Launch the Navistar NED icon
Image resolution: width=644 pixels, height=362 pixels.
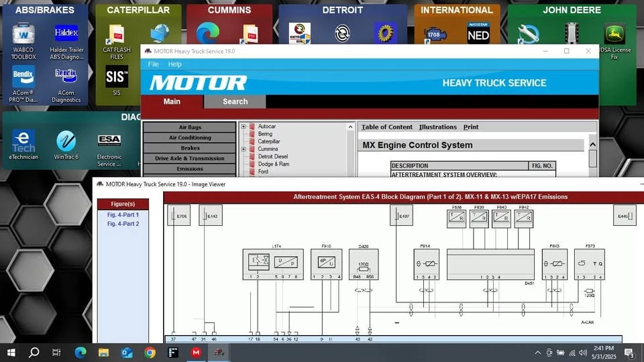(478, 33)
